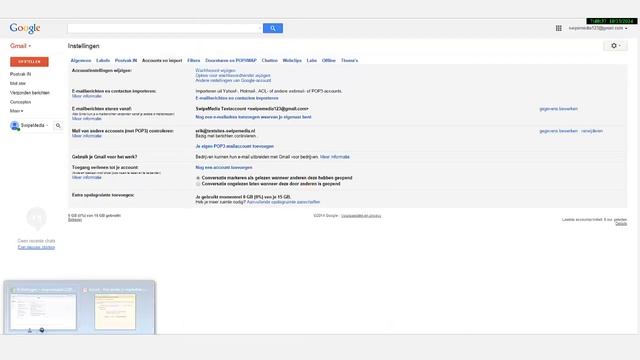The height and width of the screenshot is (360, 640).
Task: Open the settings gear menu
Action: click(x=616, y=46)
